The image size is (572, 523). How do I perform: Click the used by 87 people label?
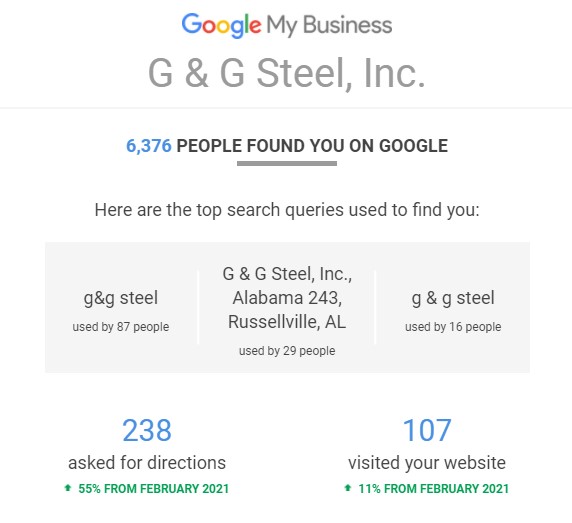[121, 327]
